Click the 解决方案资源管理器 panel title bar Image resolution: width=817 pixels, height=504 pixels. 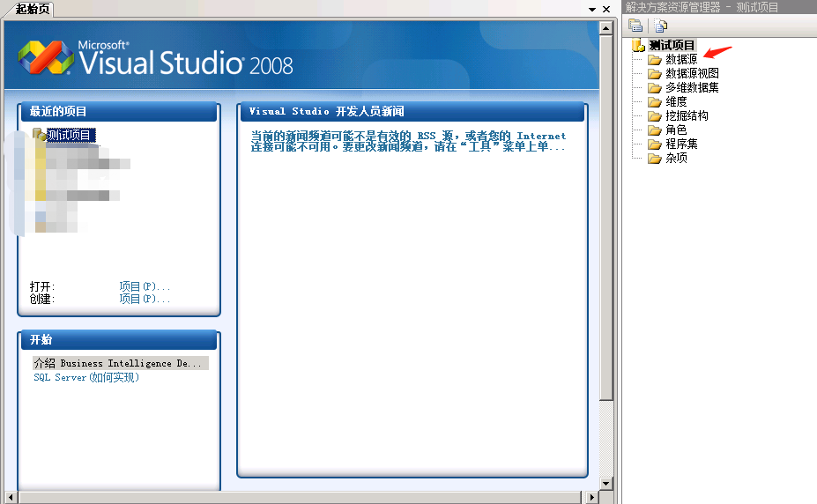[720, 7]
